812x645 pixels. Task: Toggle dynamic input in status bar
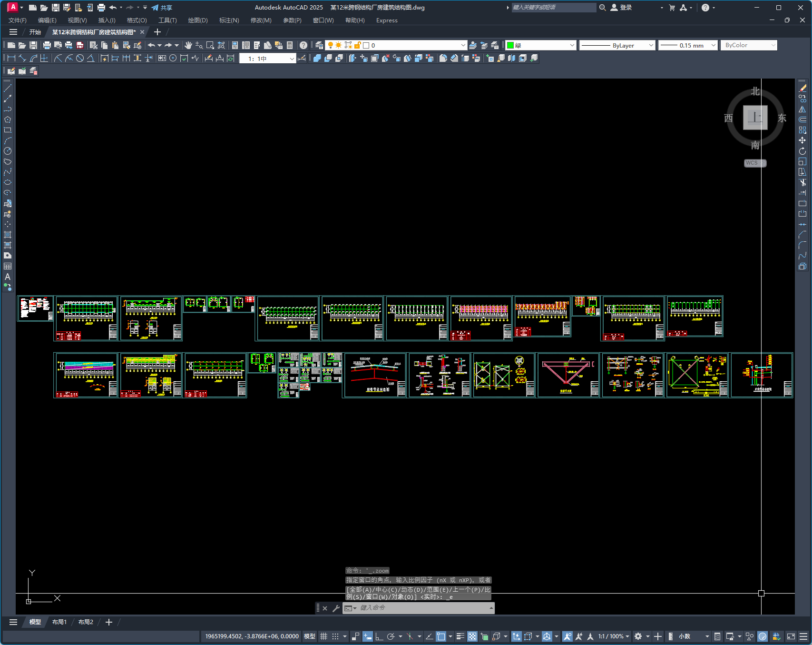[x=367, y=636]
